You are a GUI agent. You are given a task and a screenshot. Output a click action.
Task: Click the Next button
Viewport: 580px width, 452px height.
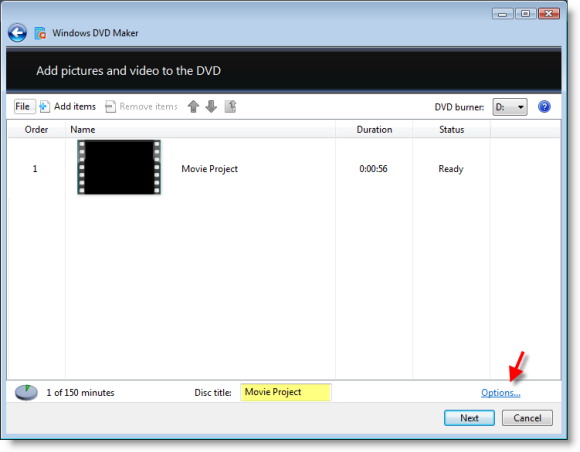click(469, 418)
